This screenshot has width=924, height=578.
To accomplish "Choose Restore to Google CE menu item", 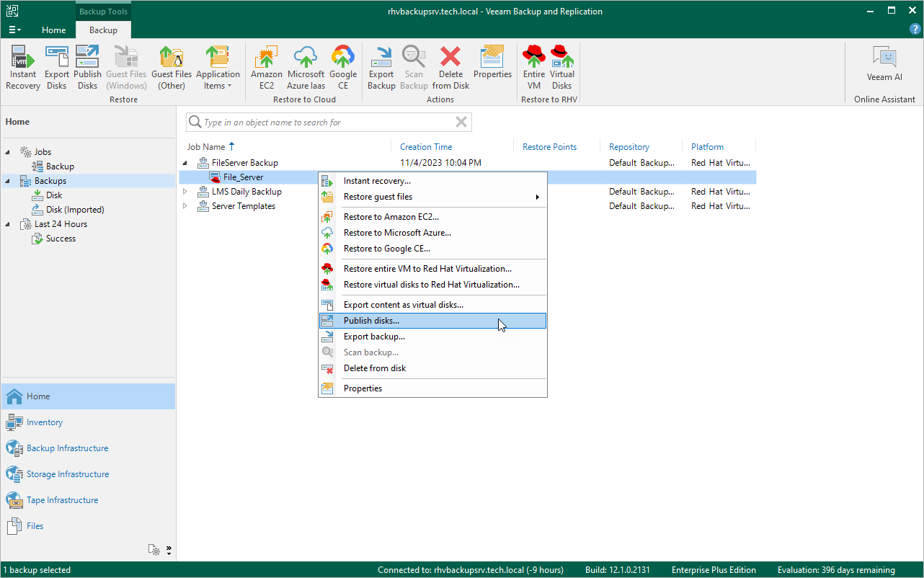I will pos(432,249).
